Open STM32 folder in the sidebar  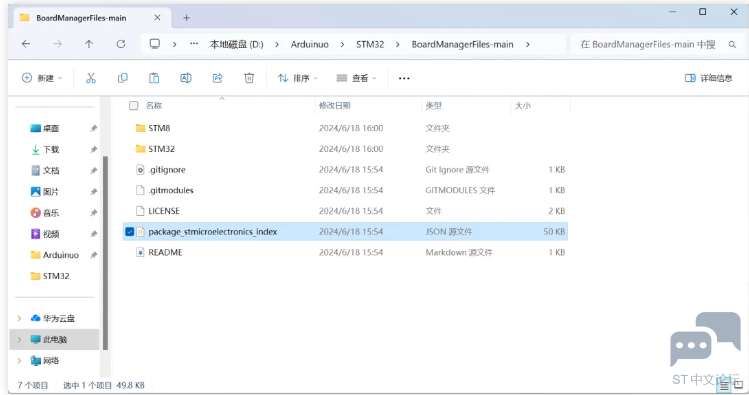pyautogui.click(x=50, y=276)
